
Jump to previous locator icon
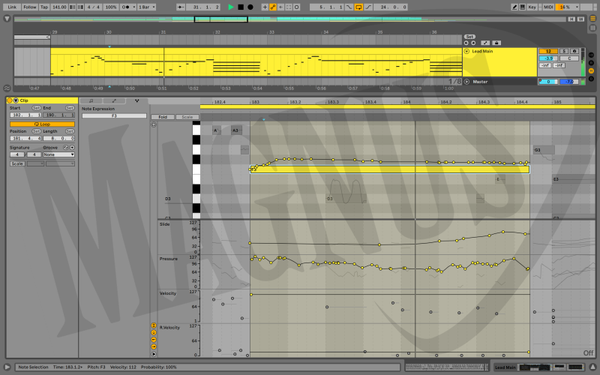click(466, 43)
